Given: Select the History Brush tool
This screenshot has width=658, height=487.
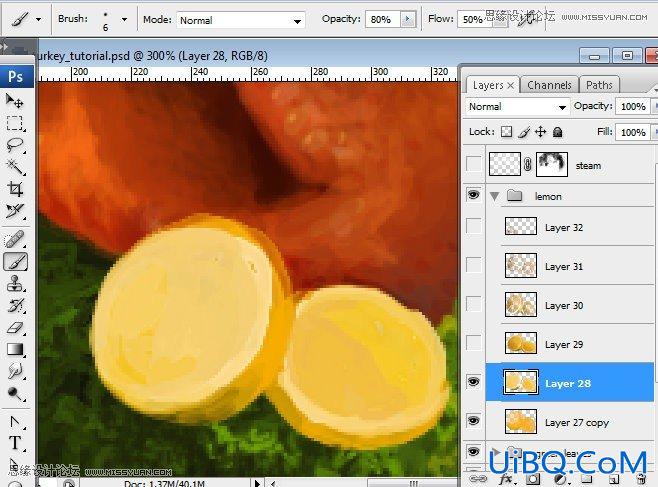Looking at the screenshot, I should [x=15, y=305].
